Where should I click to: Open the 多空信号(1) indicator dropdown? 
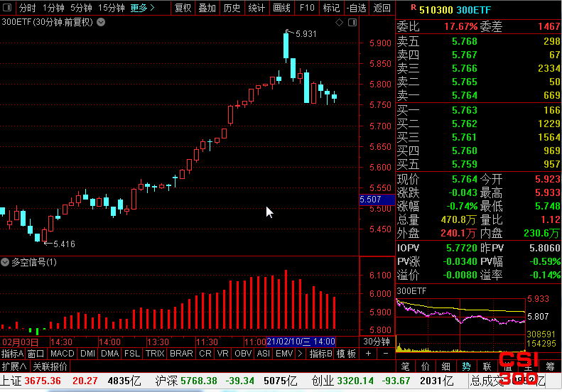point(5,262)
